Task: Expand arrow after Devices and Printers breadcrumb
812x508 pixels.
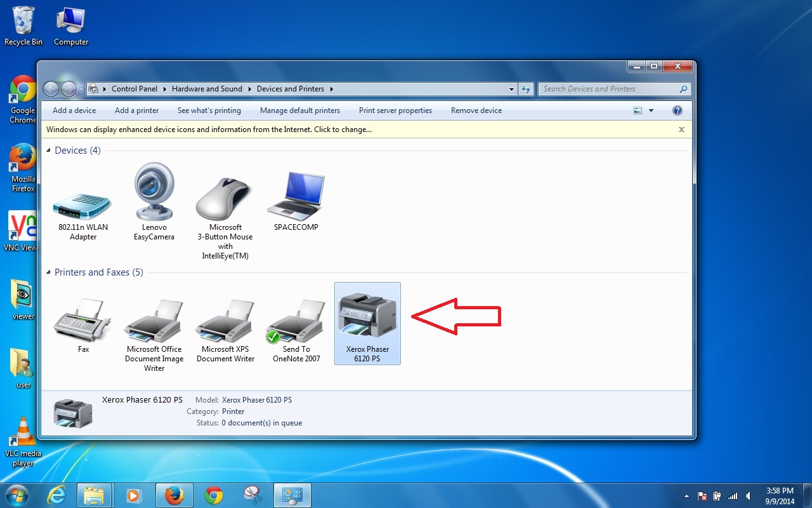Action: coord(331,89)
